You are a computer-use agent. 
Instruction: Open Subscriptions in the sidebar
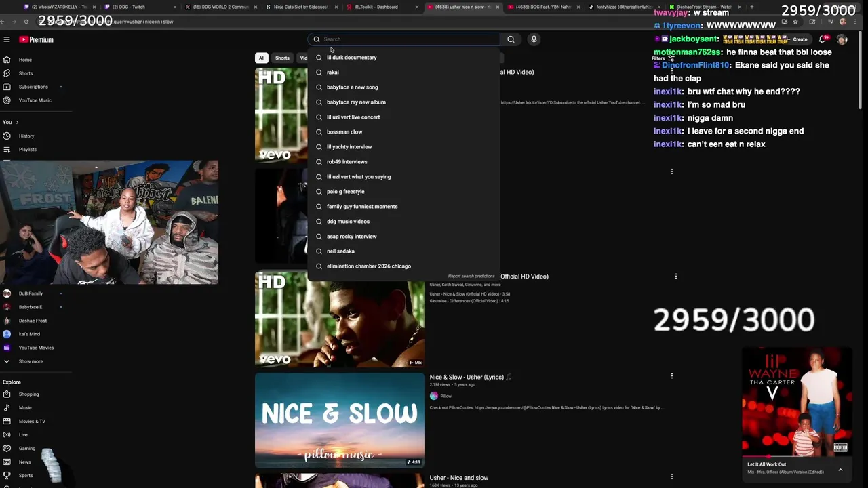tap(33, 87)
